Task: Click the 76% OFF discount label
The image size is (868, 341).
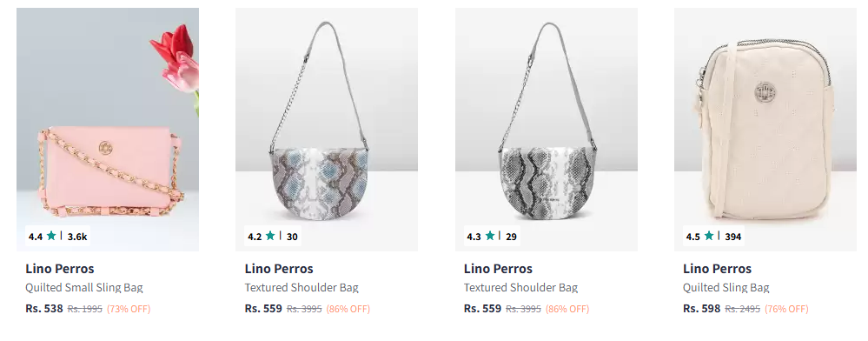Action: 786,309
